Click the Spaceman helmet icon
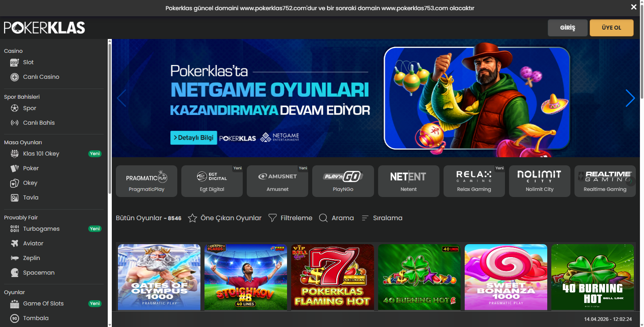Screen dimensions: 644x327 [15, 273]
